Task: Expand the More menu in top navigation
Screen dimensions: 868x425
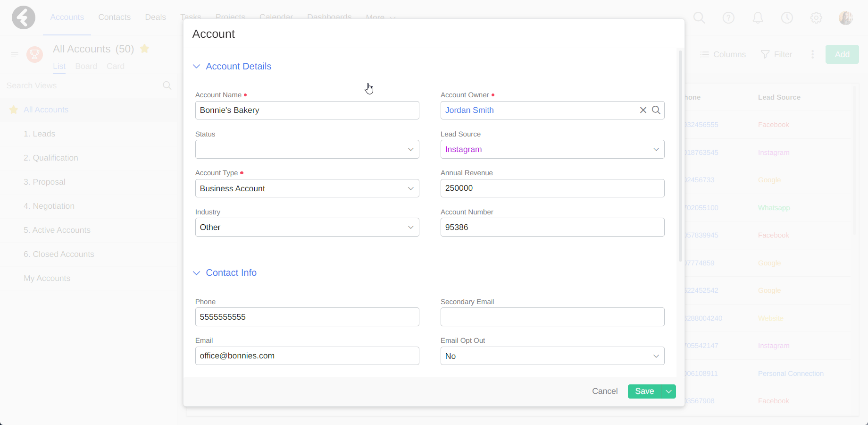Action: [x=381, y=17]
